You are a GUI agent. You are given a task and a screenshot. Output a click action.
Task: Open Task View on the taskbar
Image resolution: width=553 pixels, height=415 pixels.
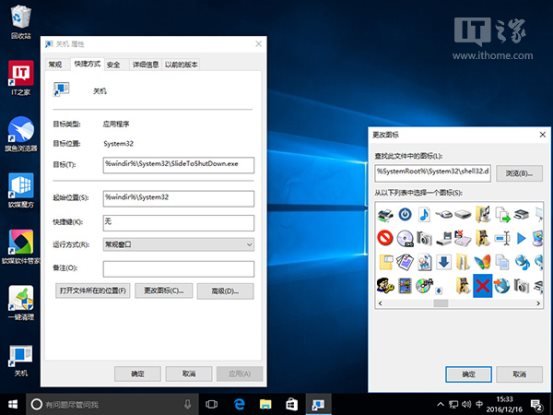(x=212, y=404)
